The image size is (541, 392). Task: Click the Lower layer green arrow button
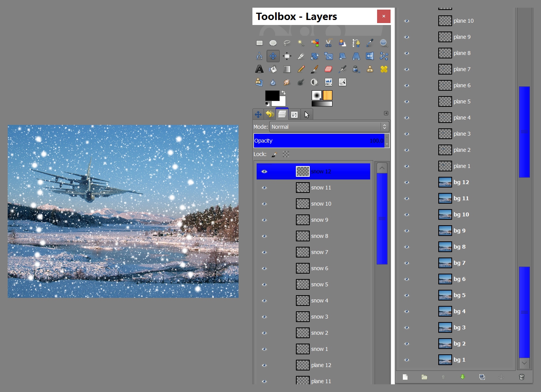(x=463, y=377)
